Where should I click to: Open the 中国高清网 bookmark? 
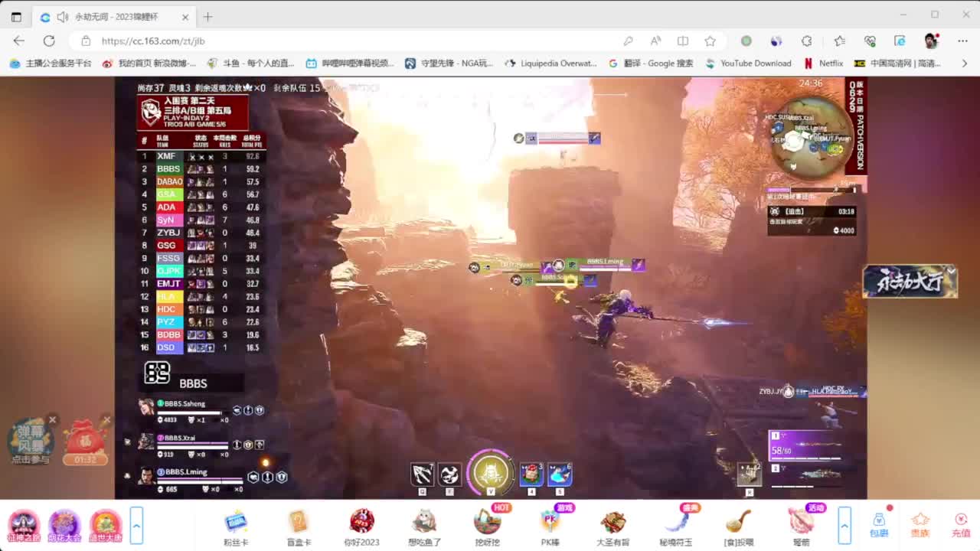(x=897, y=64)
